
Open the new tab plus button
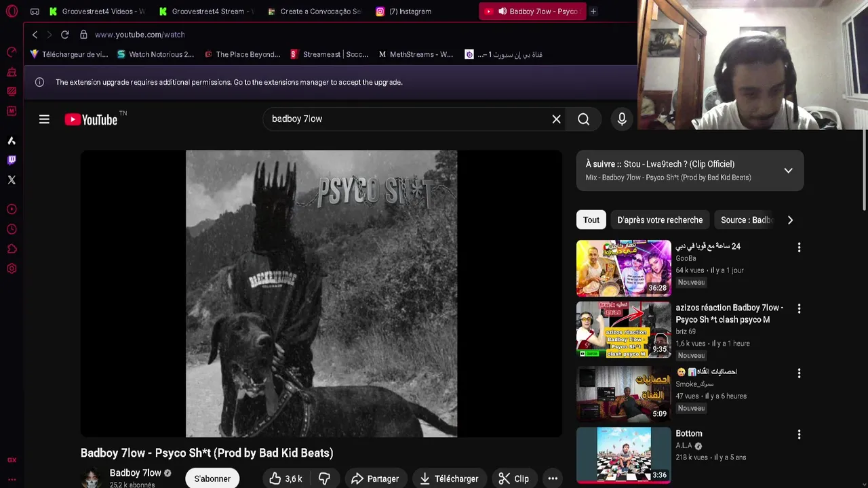point(593,11)
